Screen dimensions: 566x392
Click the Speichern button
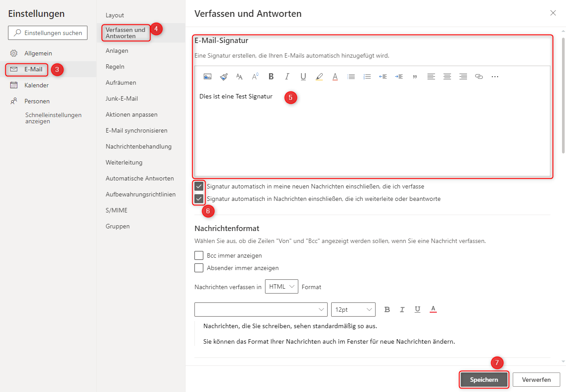pyautogui.click(x=484, y=380)
